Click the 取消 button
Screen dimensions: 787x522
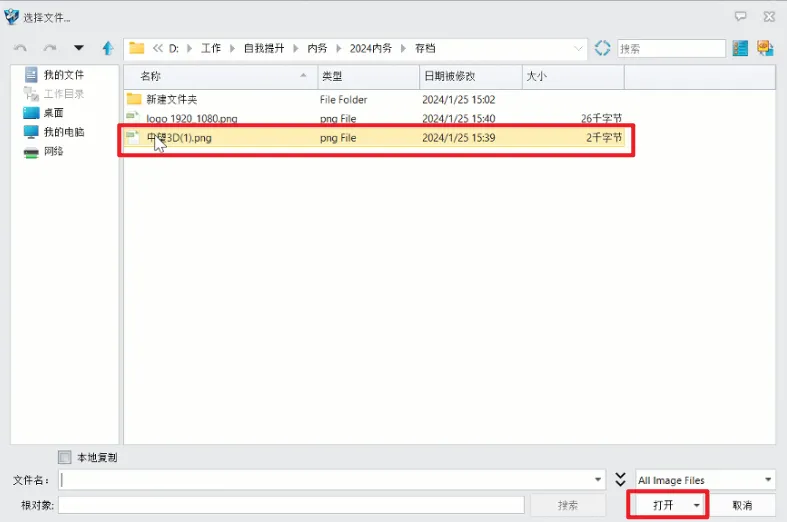(742, 505)
